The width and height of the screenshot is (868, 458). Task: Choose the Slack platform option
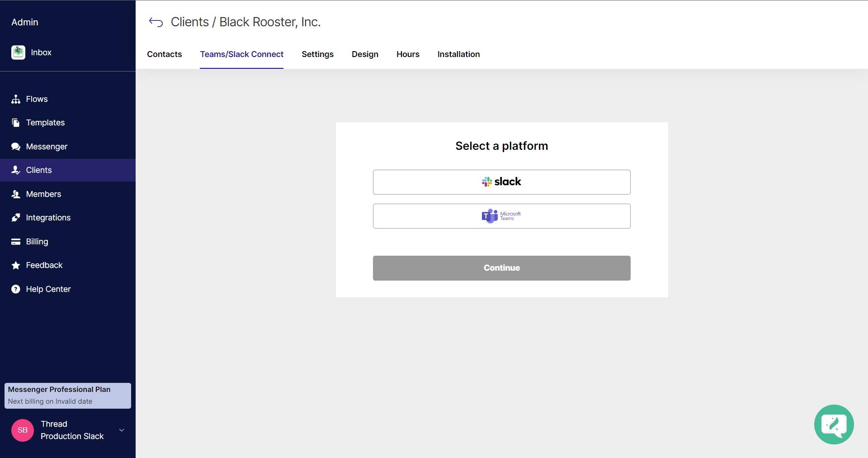[x=502, y=182]
